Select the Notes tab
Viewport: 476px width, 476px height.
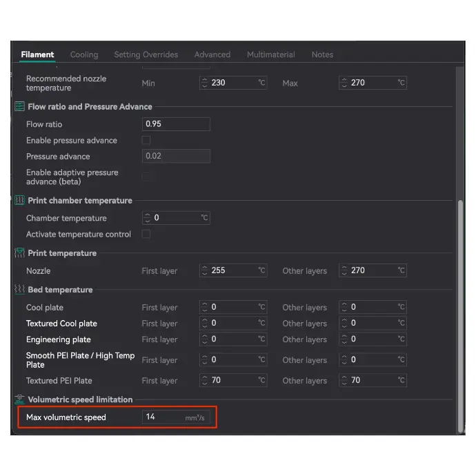click(x=322, y=54)
